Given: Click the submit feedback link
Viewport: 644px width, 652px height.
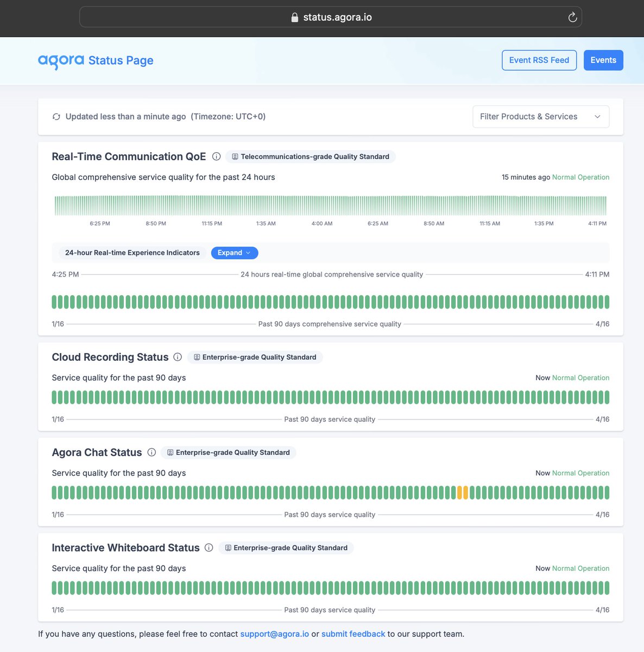Looking at the screenshot, I should pos(353,634).
